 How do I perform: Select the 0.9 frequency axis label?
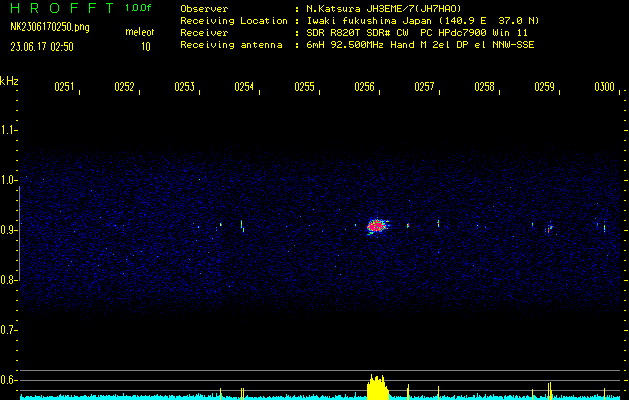(9, 230)
